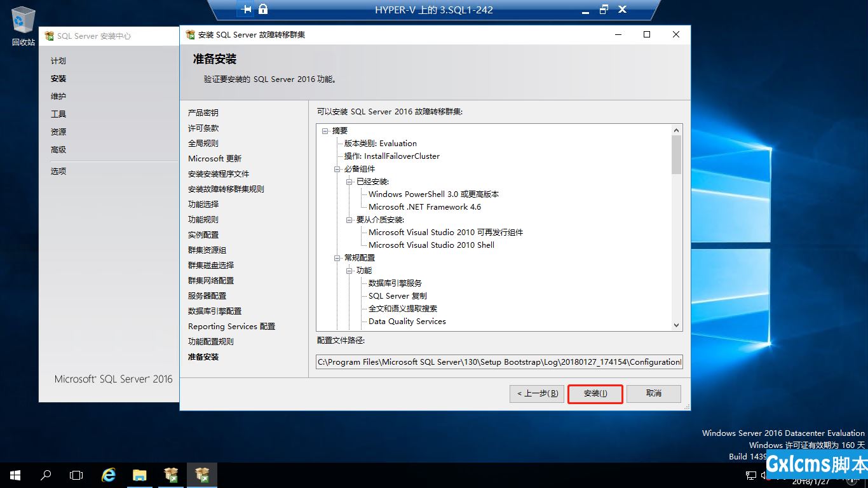This screenshot has width=868, height=488.
Task: Switch to second SQL setup taskbar icon
Action: pyautogui.click(x=202, y=475)
